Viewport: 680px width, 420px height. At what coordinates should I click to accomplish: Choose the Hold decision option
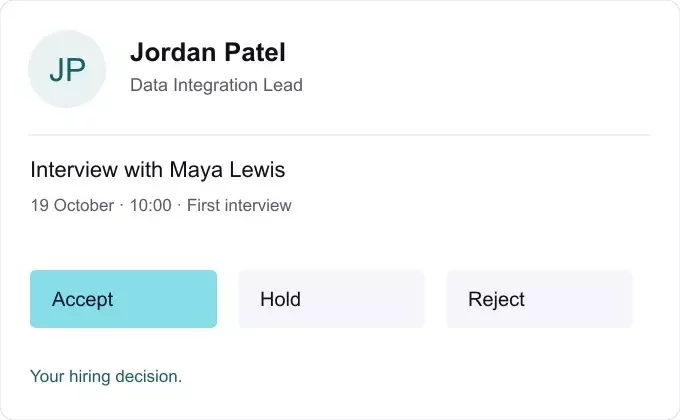(331, 299)
